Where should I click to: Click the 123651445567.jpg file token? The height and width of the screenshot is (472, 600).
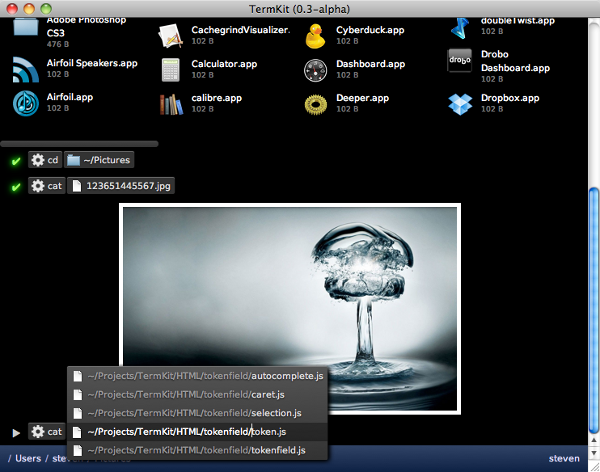point(121,186)
